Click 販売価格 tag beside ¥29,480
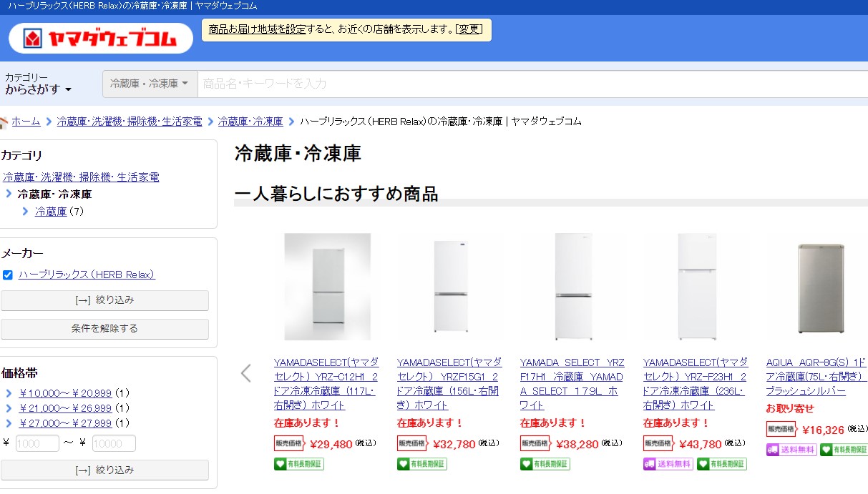The image size is (868, 494). [290, 443]
